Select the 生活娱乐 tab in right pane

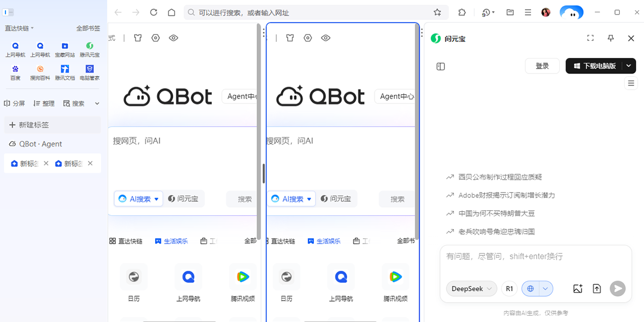tap(324, 241)
